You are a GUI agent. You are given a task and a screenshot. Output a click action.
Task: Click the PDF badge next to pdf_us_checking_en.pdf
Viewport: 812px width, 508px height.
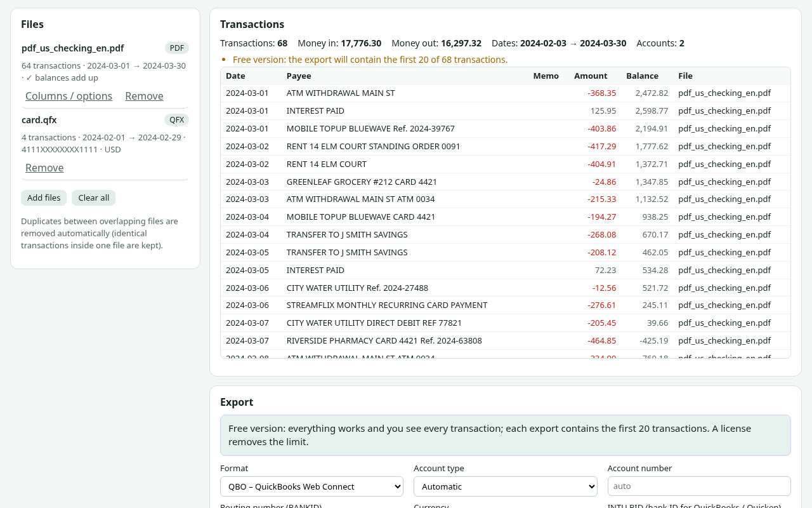point(177,48)
